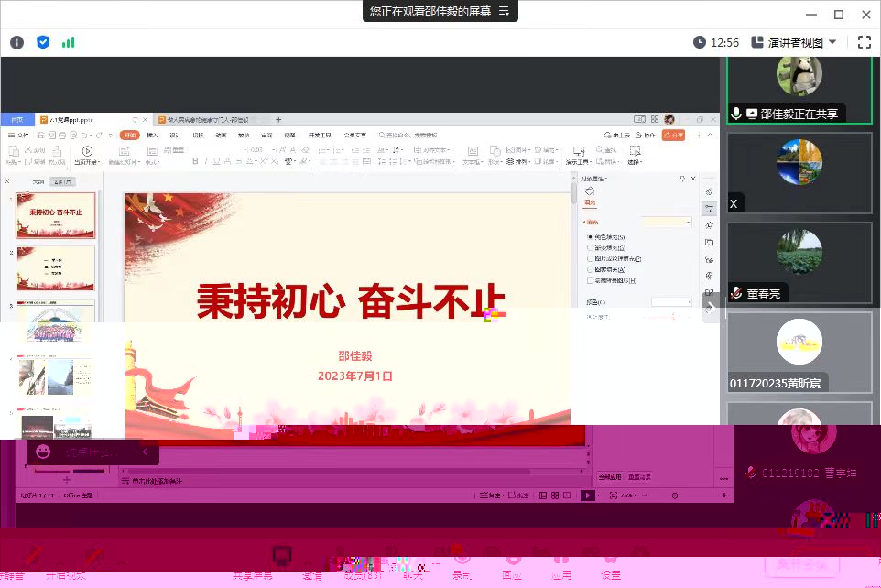881x588 pixels.
Task: Select the gradient fill radio option
Action: 590,248
